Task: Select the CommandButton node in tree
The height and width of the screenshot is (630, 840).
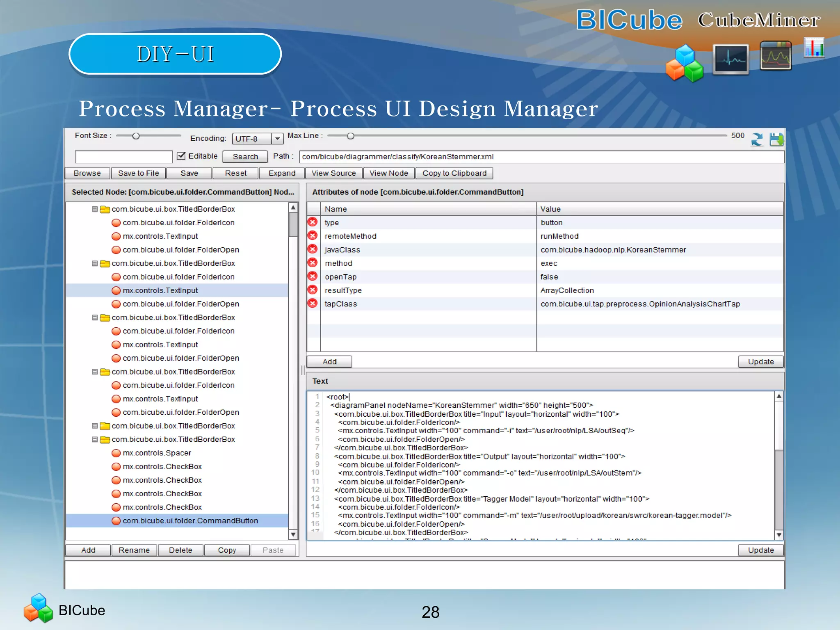Action: tap(177, 520)
